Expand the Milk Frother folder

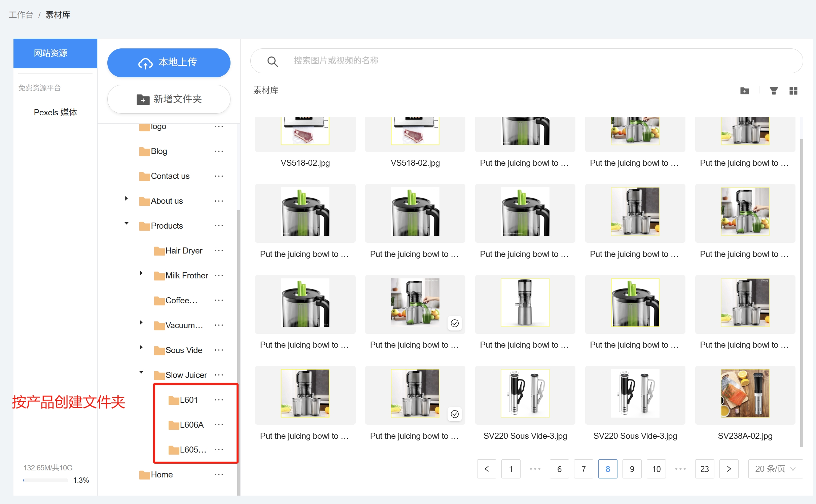coord(141,273)
